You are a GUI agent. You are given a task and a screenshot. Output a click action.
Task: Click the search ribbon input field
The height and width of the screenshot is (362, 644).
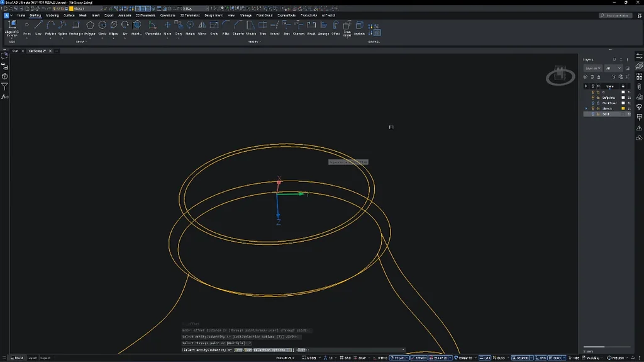615,15
